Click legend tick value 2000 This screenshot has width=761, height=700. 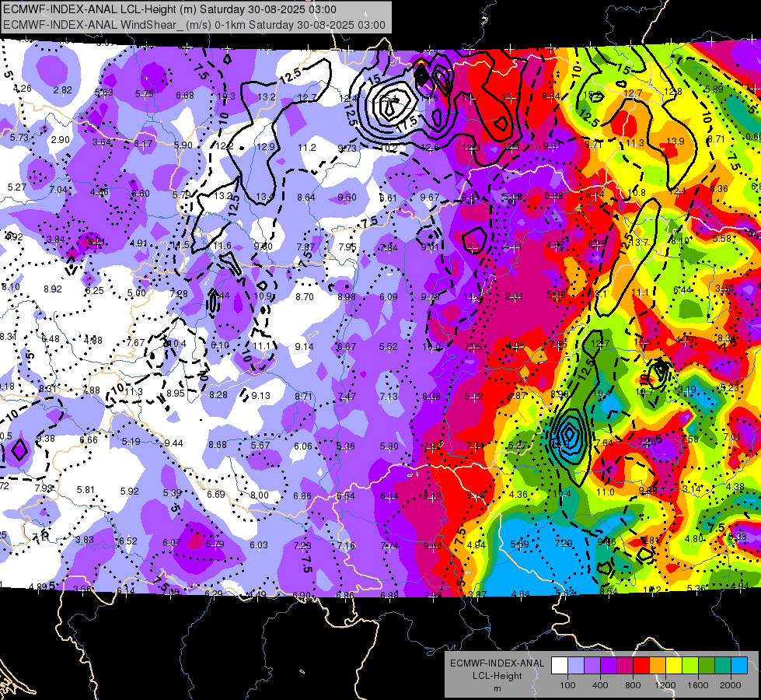(731, 685)
